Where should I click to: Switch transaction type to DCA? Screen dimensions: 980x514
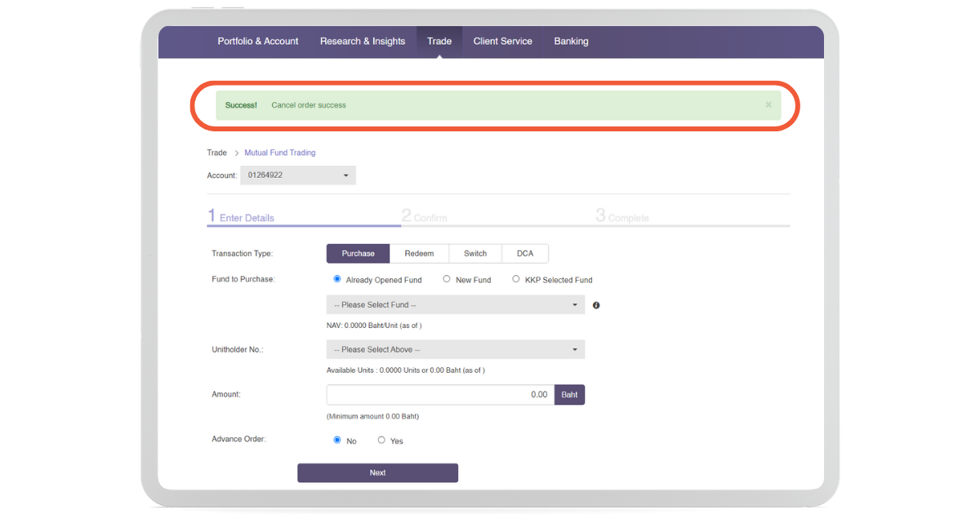pyautogui.click(x=525, y=254)
